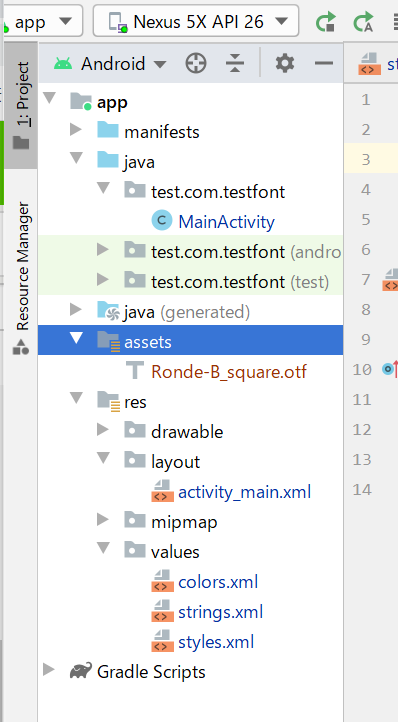The image size is (398, 722).
Task: Open project panel gear settings
Action: (x=285, y=63)
